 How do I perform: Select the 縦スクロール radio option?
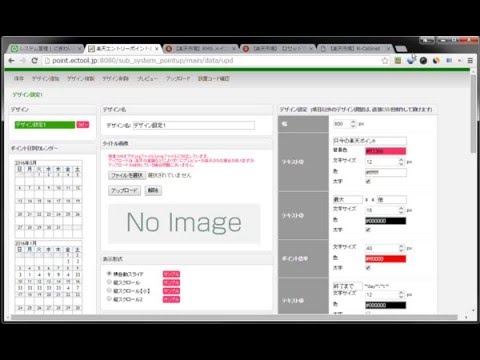point(109,282)
